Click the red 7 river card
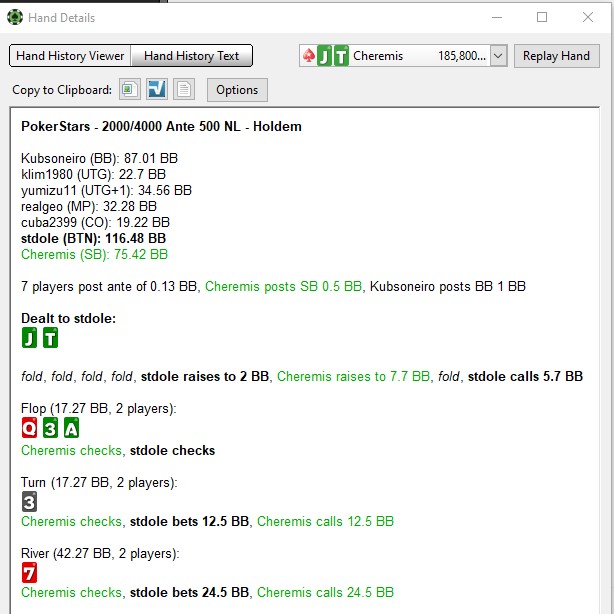Image resolution: width=614 pixels, height=614 pixels. (29, 572)
